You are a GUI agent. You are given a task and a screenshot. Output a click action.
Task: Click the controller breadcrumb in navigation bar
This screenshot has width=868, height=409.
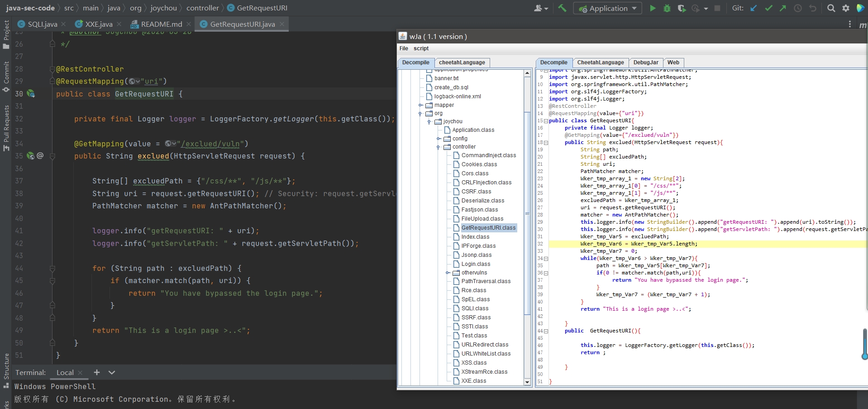(x=202, y=8)
